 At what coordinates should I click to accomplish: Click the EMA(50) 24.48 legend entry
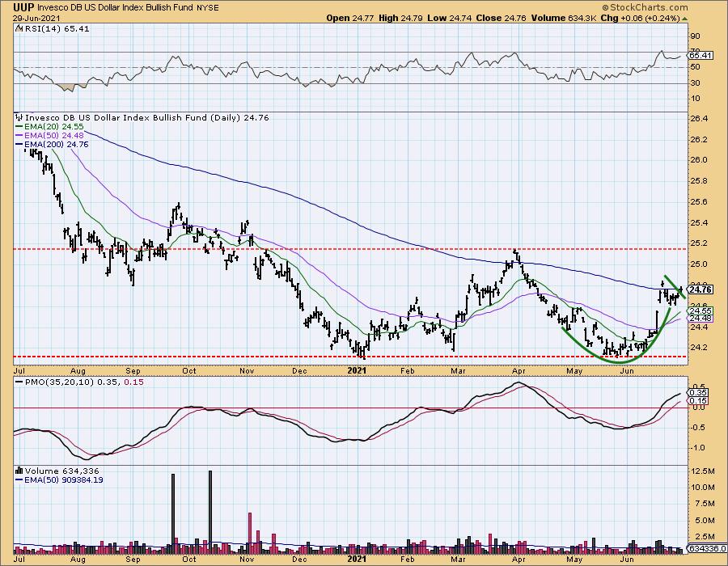pyautogui.click(x=54, y=136)
